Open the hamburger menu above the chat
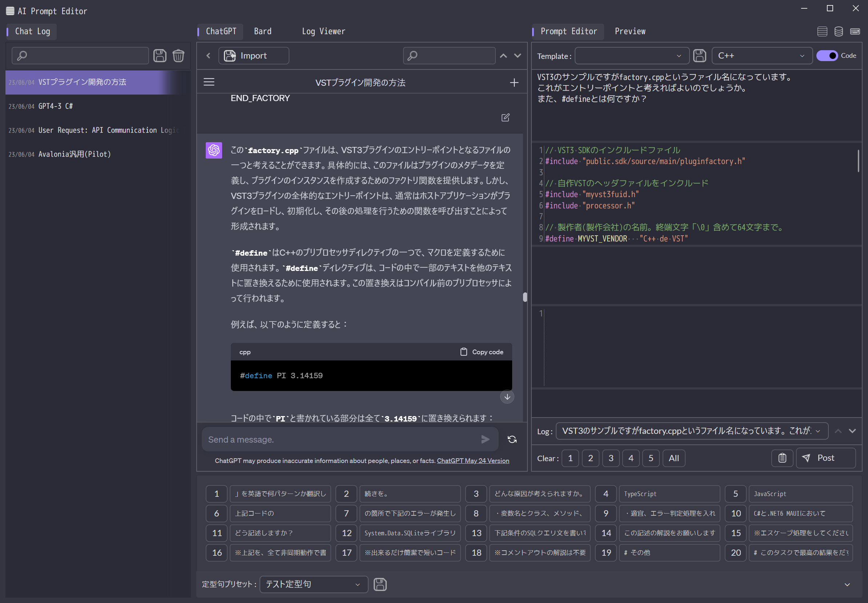The image size is (868, 603). pyautogui.click(x=209, y=81)
